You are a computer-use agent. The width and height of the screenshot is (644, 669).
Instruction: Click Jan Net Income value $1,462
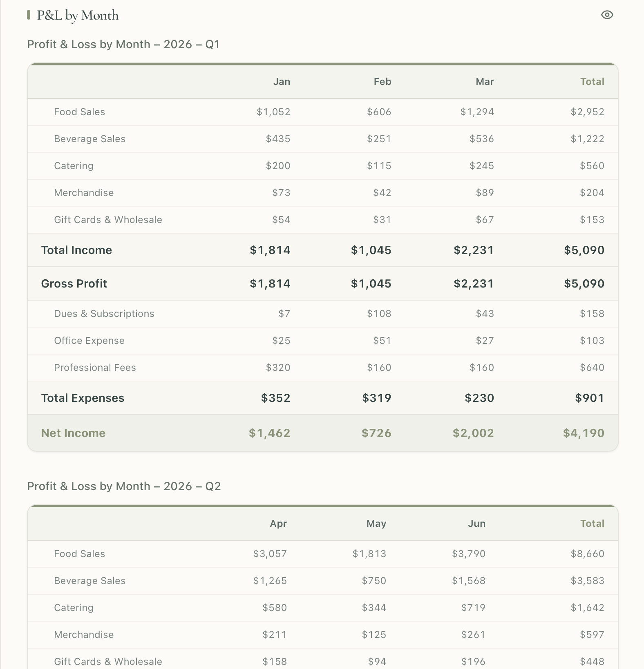(x=269, y=433)
